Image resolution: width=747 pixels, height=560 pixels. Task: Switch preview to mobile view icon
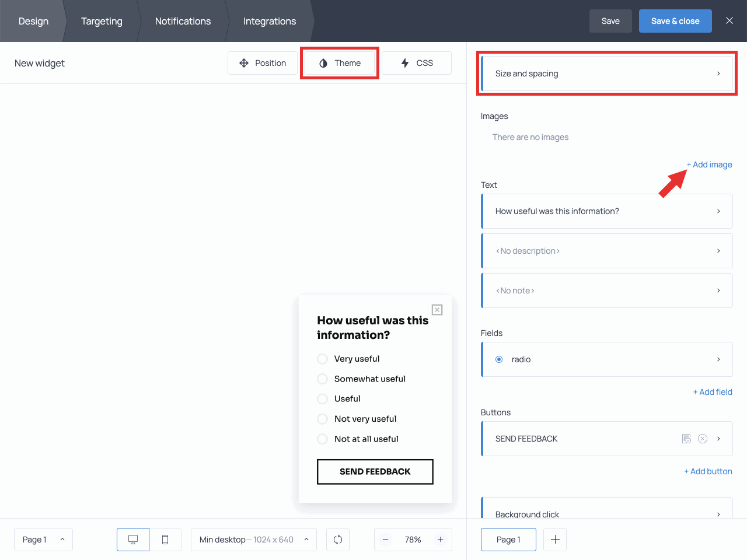[x=165, y=540]
